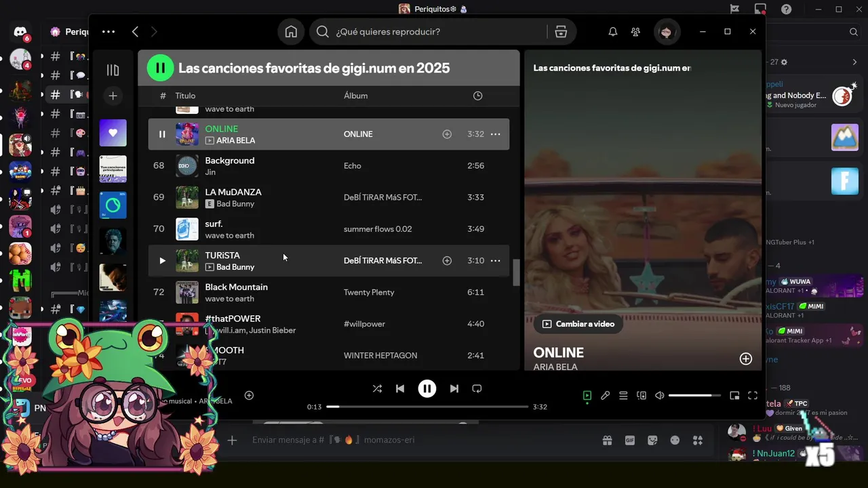This screenshot has width=868, height=488.
Task: Open artist ARIA BELA in track row
Action: (x=236, y=140)
